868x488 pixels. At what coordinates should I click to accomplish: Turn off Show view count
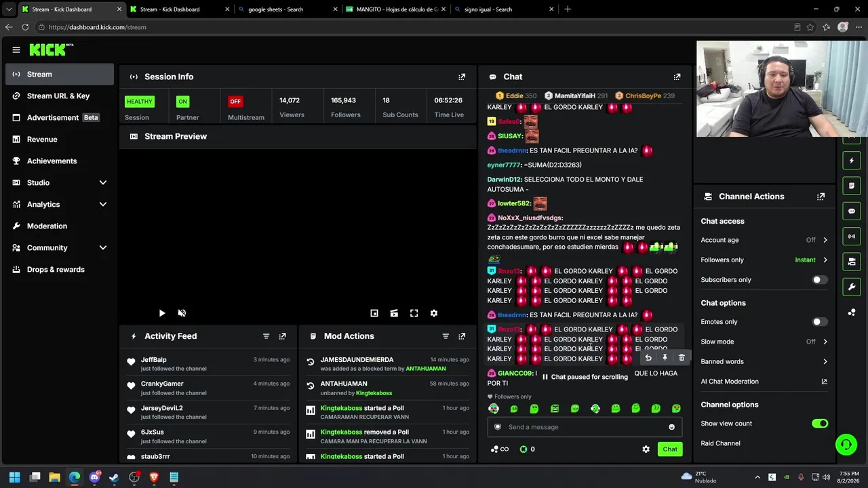pos(820,424)
